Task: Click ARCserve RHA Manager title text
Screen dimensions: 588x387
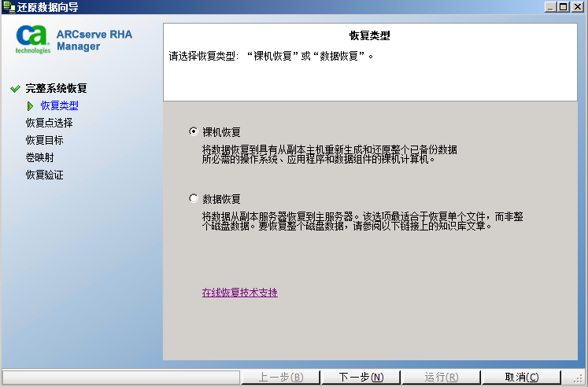Action: click(94, 40)
